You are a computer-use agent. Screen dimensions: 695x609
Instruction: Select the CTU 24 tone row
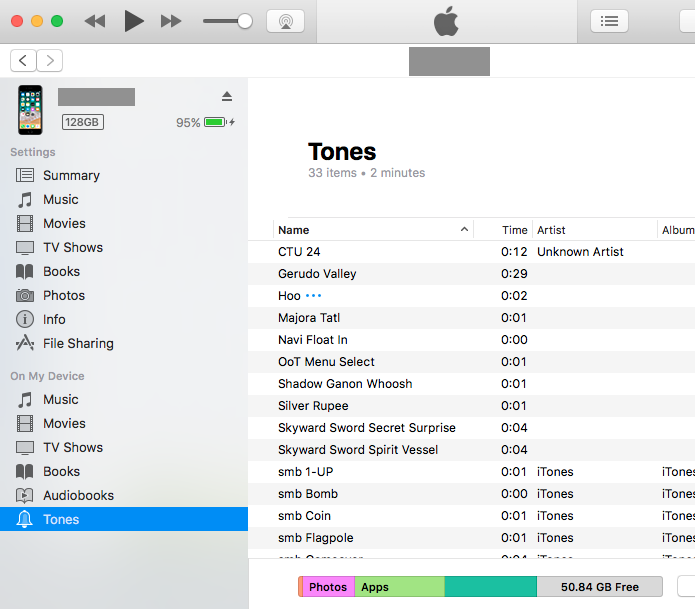(471, 252)
